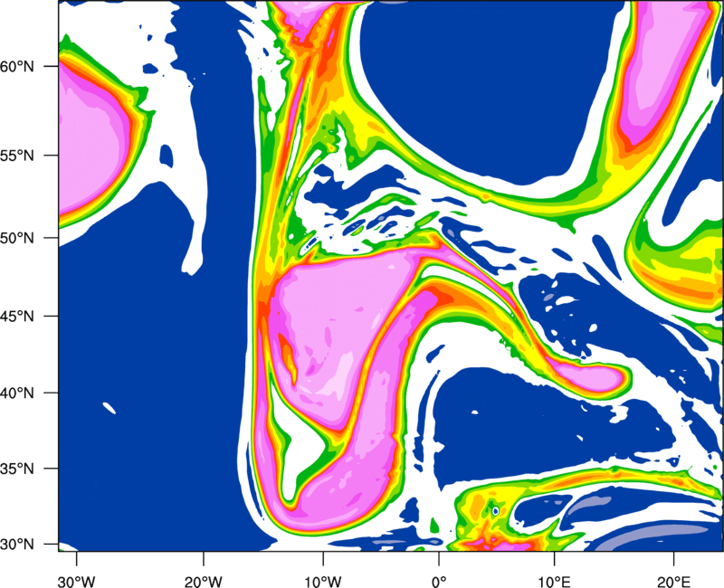724x588 pixels.
Task: Click the 50°N latitude label
Action: (17, 238)
